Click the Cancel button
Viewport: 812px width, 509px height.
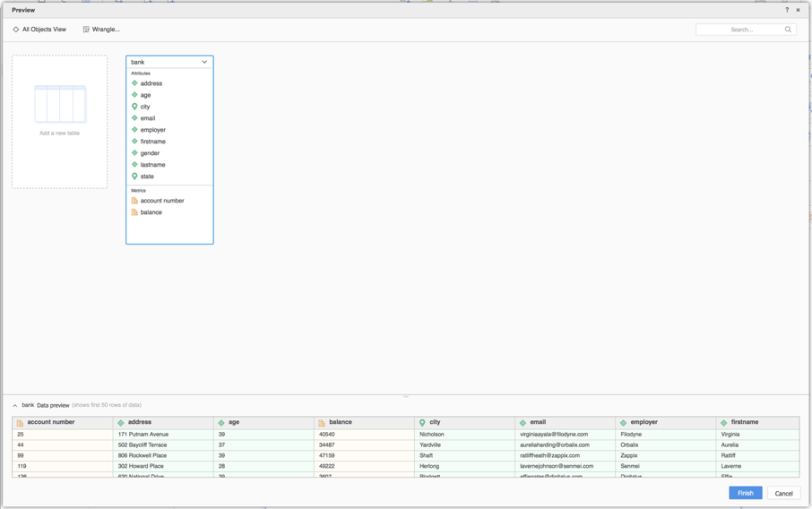click(783, 493)
